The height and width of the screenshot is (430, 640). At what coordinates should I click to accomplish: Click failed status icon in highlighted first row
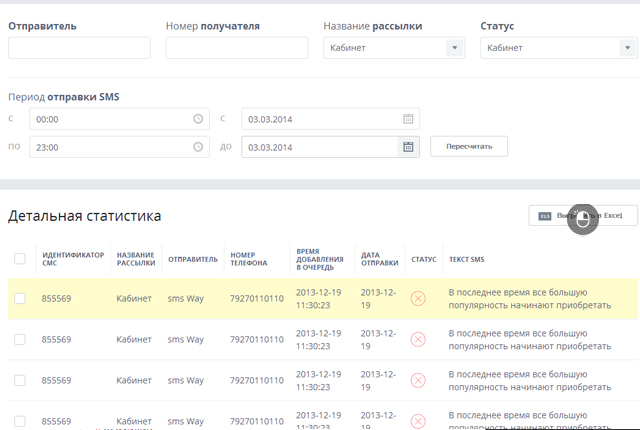pos(418,299)
